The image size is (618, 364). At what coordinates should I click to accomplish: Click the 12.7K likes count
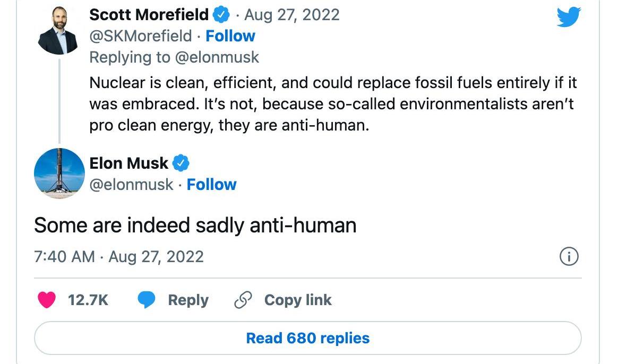point(88,300)
